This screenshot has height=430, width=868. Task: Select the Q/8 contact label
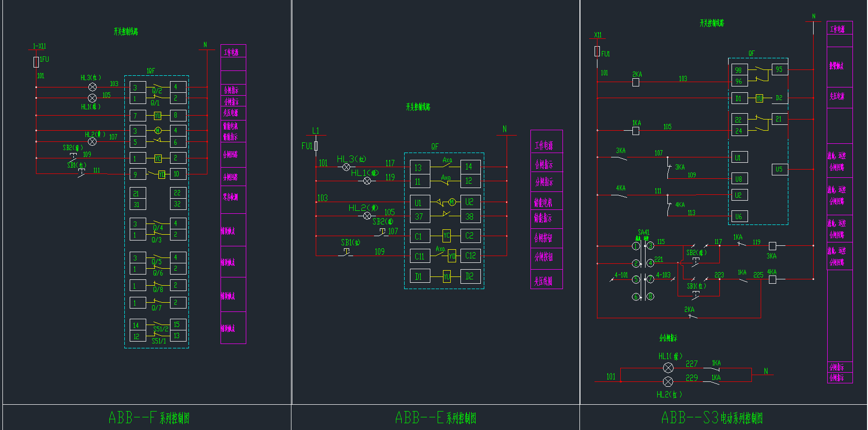(x=158, y=289)
